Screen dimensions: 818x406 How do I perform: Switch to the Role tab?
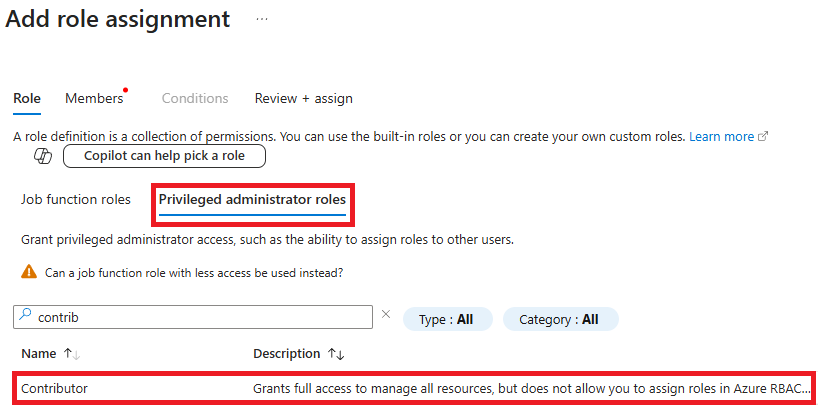pos(27,98)
